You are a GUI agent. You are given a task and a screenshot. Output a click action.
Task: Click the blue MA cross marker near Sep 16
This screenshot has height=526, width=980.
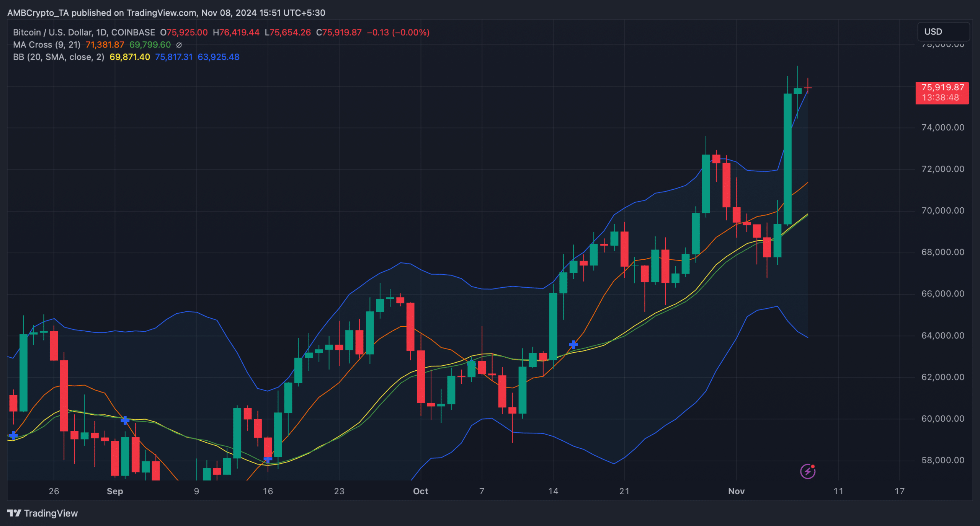click(x=268, y=459)
